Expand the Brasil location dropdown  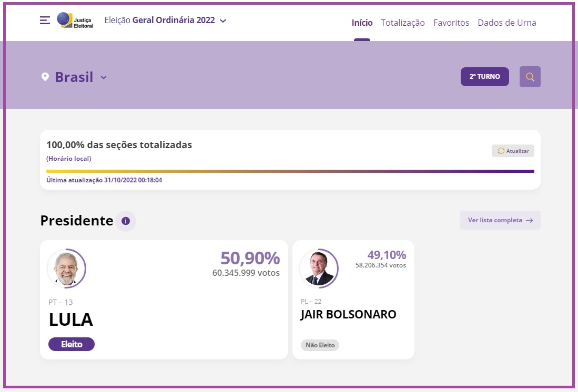click(x=104, y=77)
